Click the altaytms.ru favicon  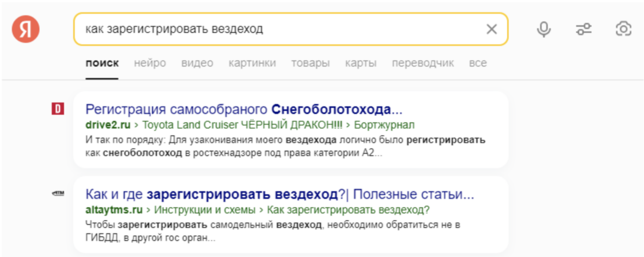(x=58, y=193)
